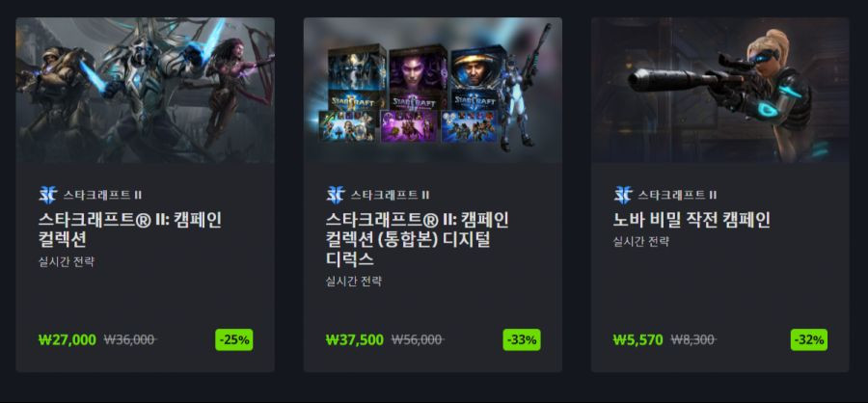Click the struck-through ₩36,000 original price

click(x=129, y=340)
